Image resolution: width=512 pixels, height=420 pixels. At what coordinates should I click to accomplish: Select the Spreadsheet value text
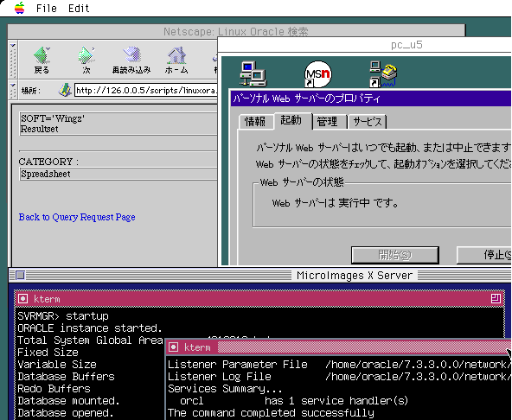click(46, 174)
